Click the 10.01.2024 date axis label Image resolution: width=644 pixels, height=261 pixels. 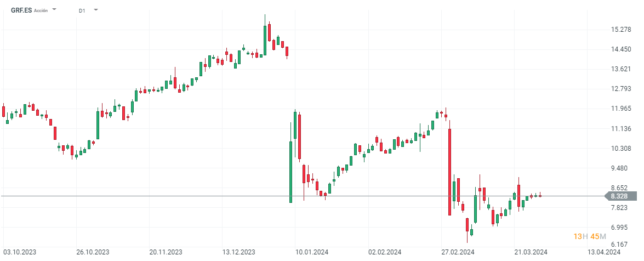(312, 252)
